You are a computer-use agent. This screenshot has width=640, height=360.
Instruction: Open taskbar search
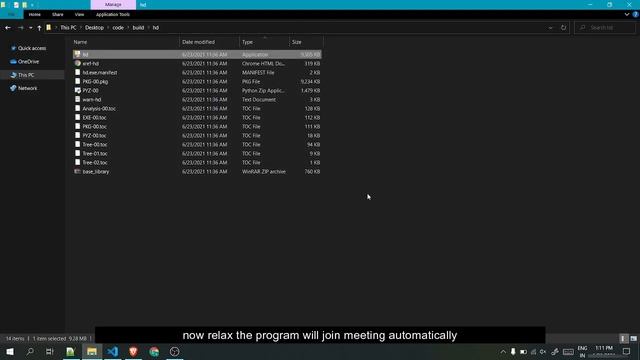pos(30,351)
